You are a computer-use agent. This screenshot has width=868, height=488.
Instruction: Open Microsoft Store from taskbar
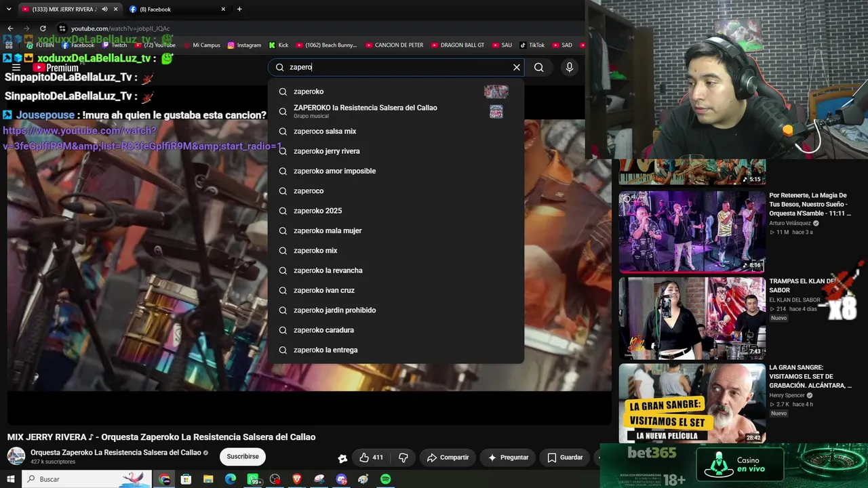click(x=186, y=479)
